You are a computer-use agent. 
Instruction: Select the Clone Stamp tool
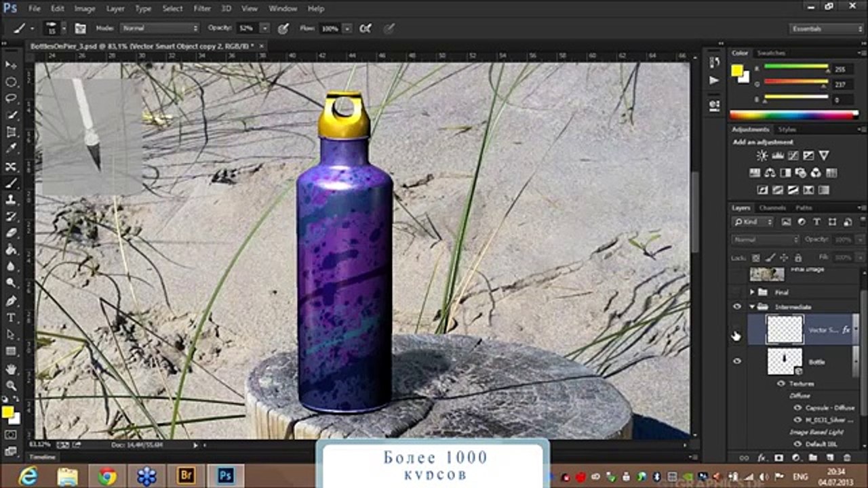point(11,200)
